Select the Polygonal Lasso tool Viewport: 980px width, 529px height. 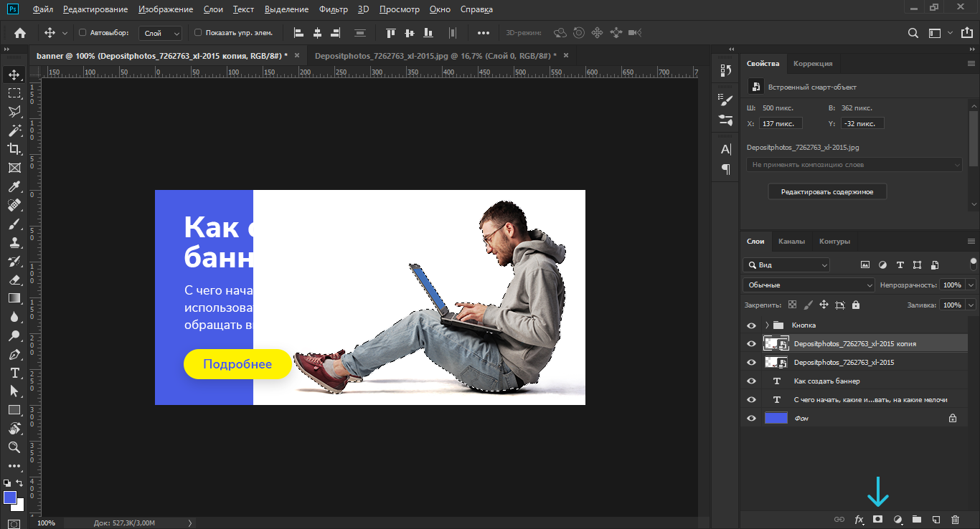(x=14, y=111)
